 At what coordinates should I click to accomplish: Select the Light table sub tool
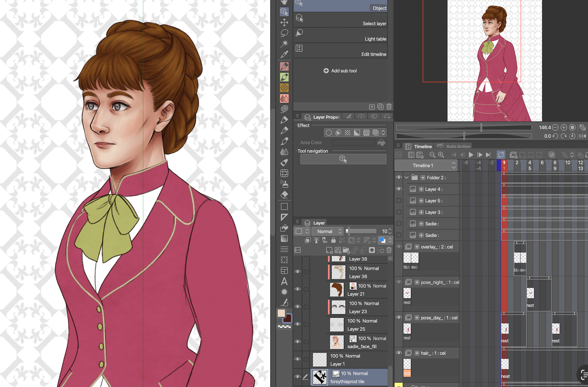340,35
